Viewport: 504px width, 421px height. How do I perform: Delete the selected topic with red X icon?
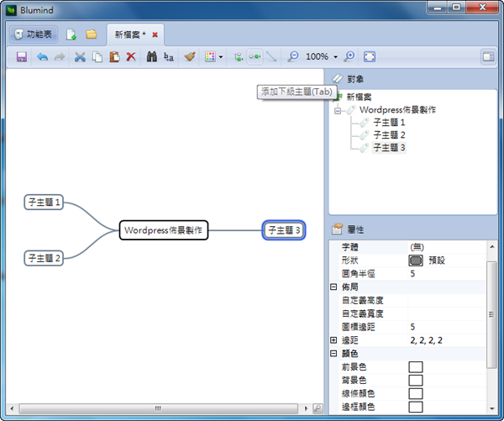coord(131,57)
